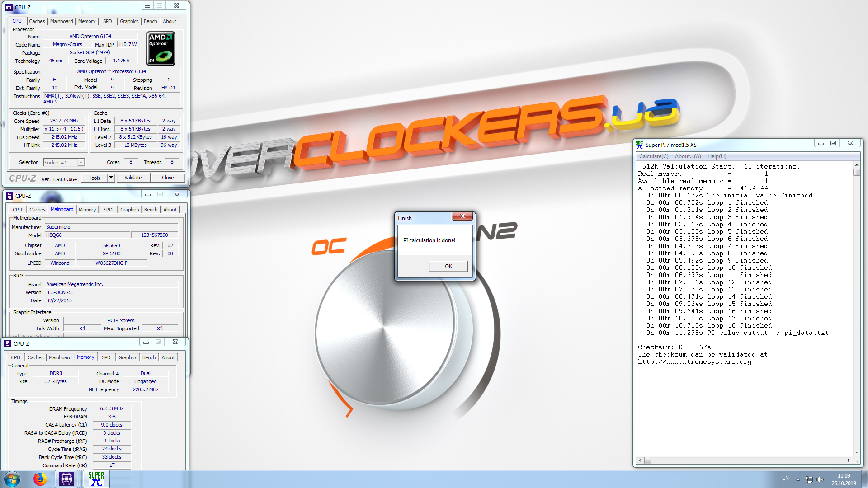Click Show desktop strip at taskbar end
868x488 pixels.
(864, 479)
